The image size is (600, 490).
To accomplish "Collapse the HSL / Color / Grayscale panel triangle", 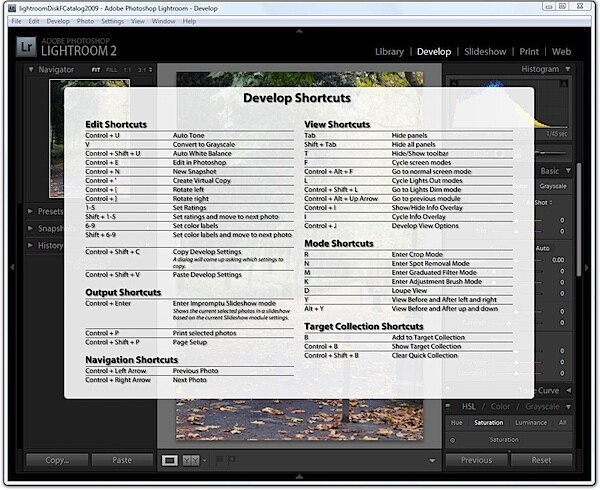I will click(x=568, y=406).
